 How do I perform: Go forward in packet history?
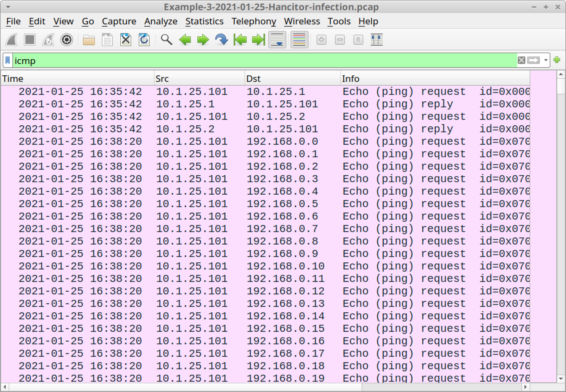pos(203,40)
